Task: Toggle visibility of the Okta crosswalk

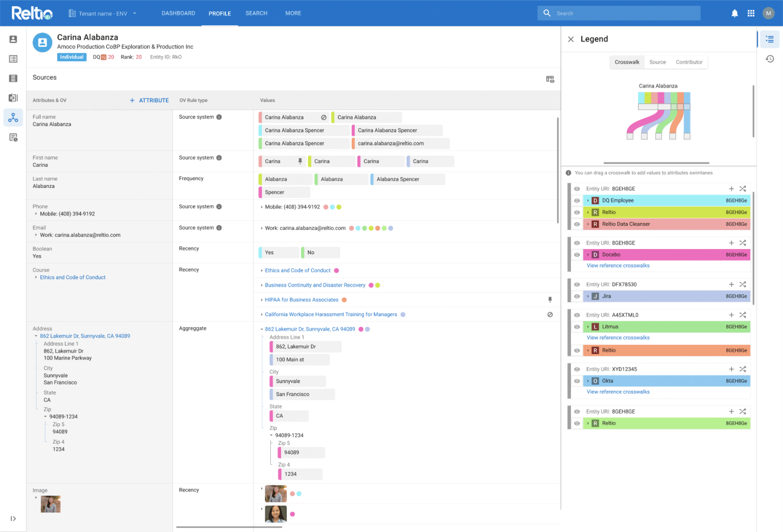Action: click(577, 381)
